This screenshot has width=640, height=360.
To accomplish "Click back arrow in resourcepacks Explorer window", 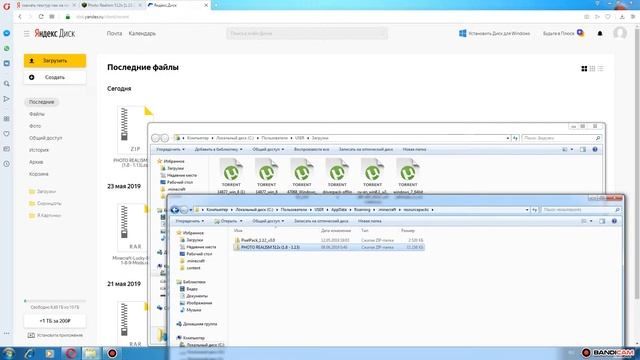I will point(175,210).
